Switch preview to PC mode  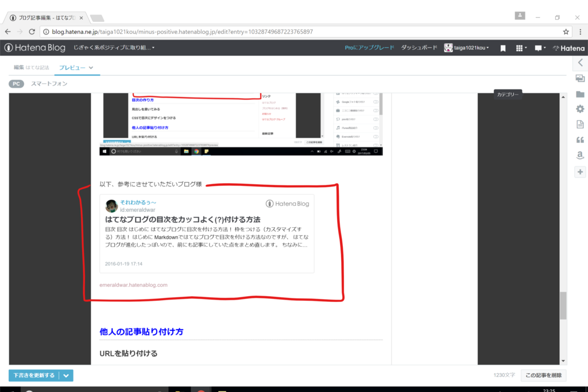pyautogui.click(x=16, y=84)
